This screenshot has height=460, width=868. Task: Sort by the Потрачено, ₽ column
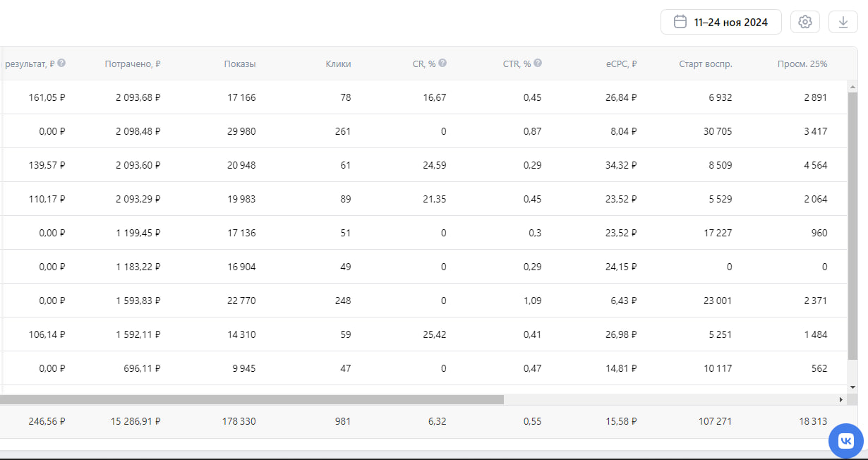[132, 64]
